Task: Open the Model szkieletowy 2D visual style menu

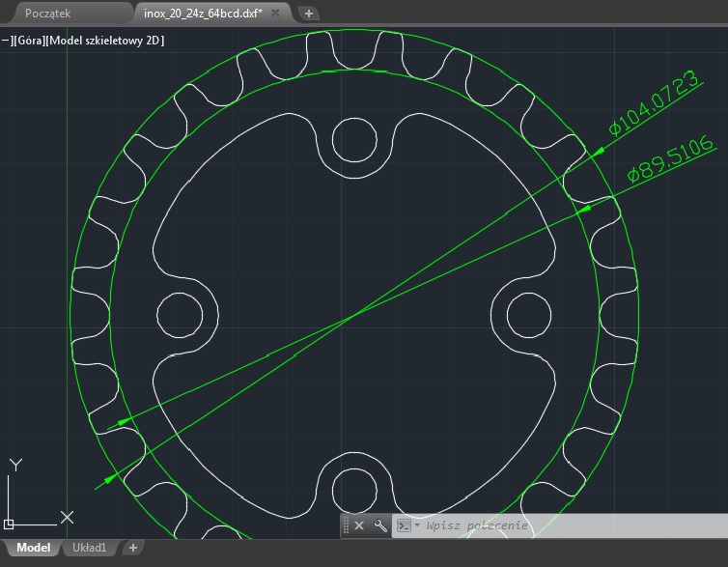Action: [106, 41]
